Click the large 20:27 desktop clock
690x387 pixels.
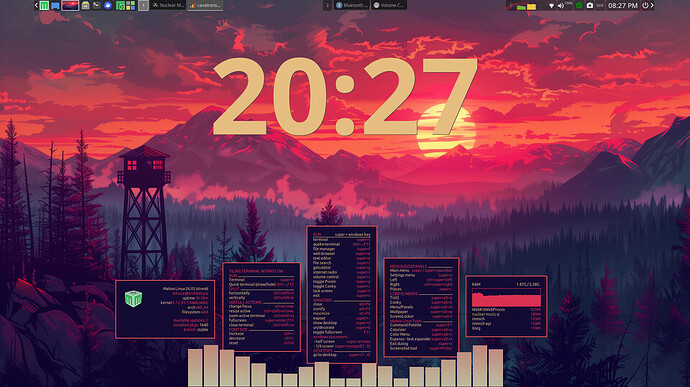click(x=345, y=96)
